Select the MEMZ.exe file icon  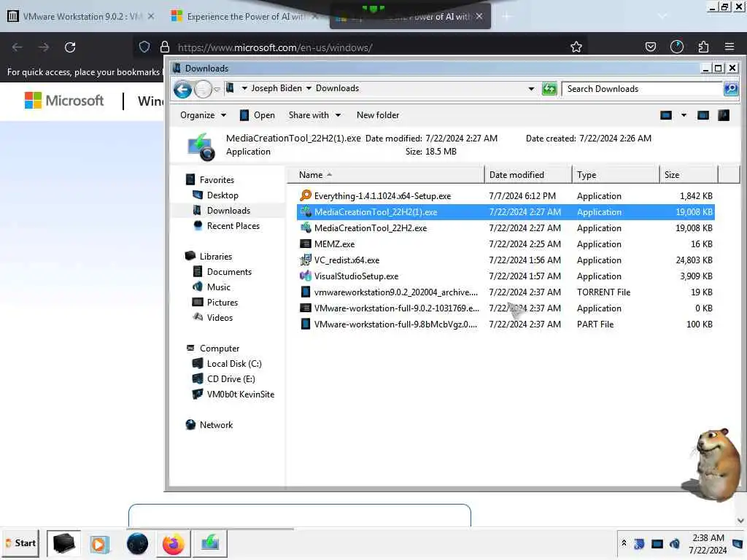306,244
